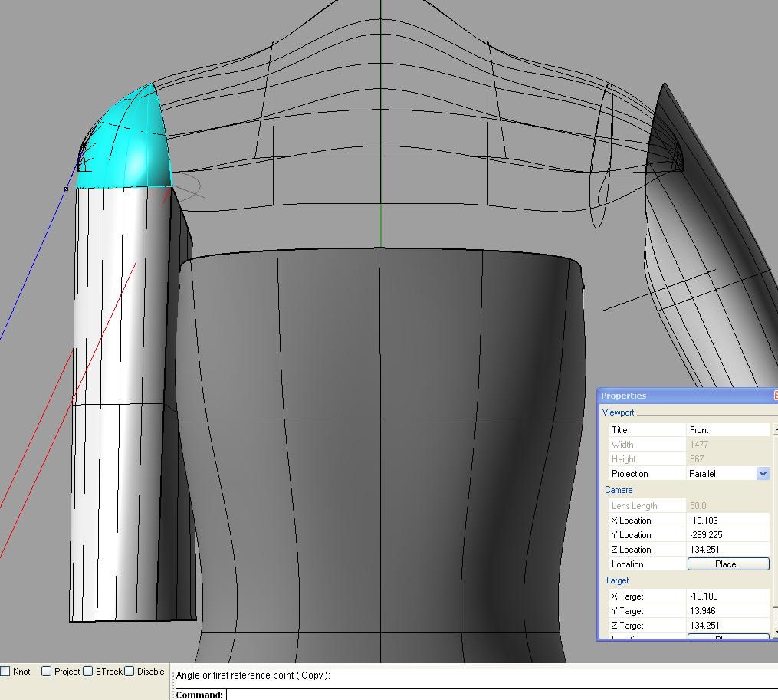Image resolution: width=778 pixels, height=700 pixels.
Task: Tick the Disable osnap checkbox
Action: tap(130, 672)
